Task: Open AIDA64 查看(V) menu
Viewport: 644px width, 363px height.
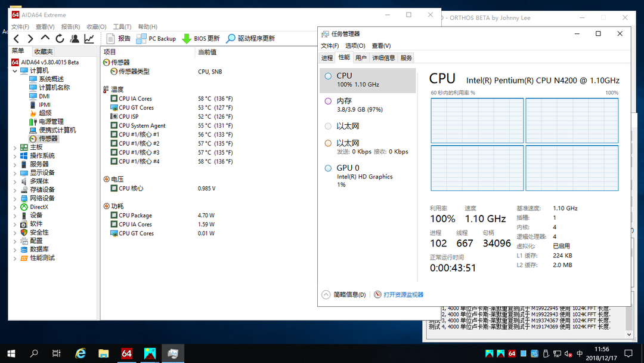Action: pyautogui.click(x=45, y=27)
